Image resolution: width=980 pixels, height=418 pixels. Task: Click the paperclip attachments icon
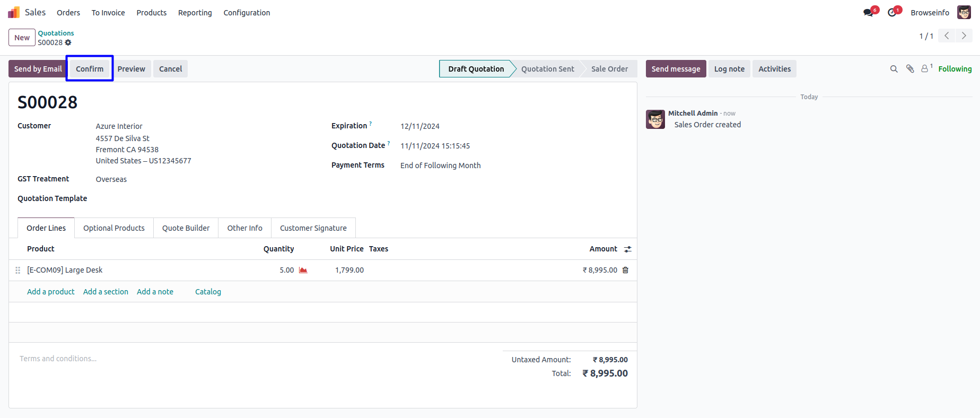point(910,69)
